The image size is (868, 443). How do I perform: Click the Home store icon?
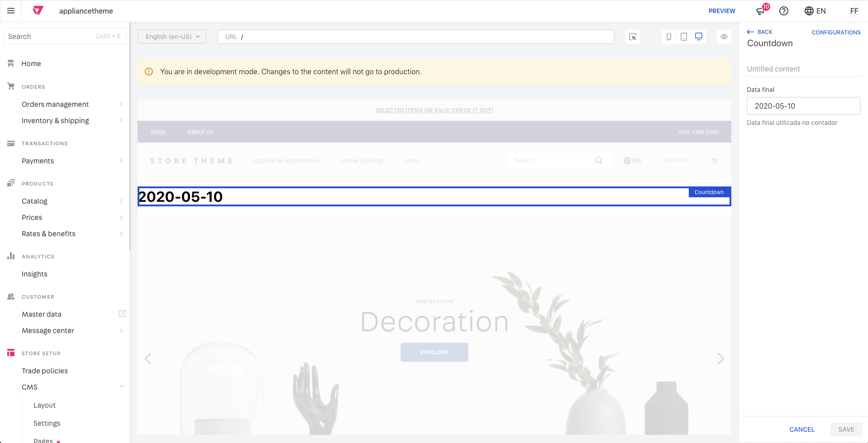[x=11, y=63]
